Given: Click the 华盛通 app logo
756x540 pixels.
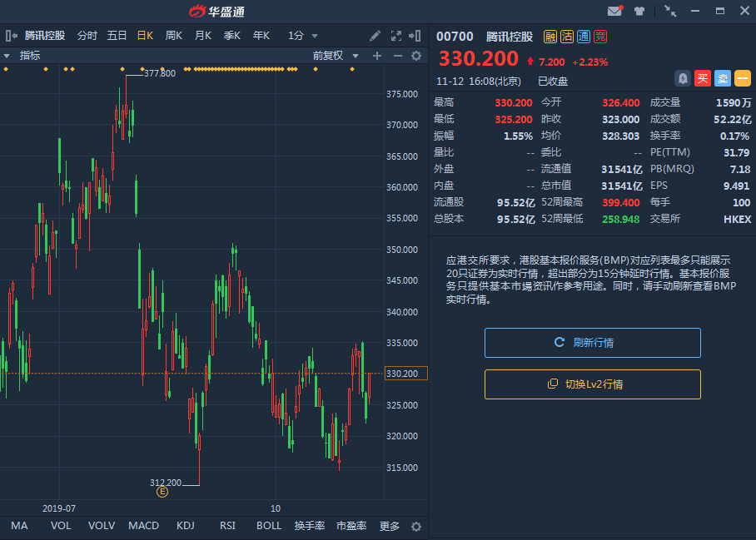Looking at the screenshot, I should (x=216, y=11).
